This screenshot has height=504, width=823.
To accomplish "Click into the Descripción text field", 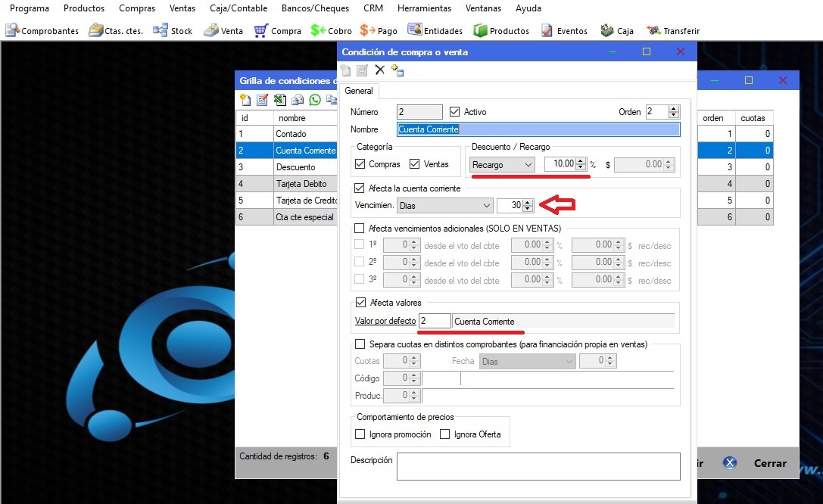I will click(538, 466).
